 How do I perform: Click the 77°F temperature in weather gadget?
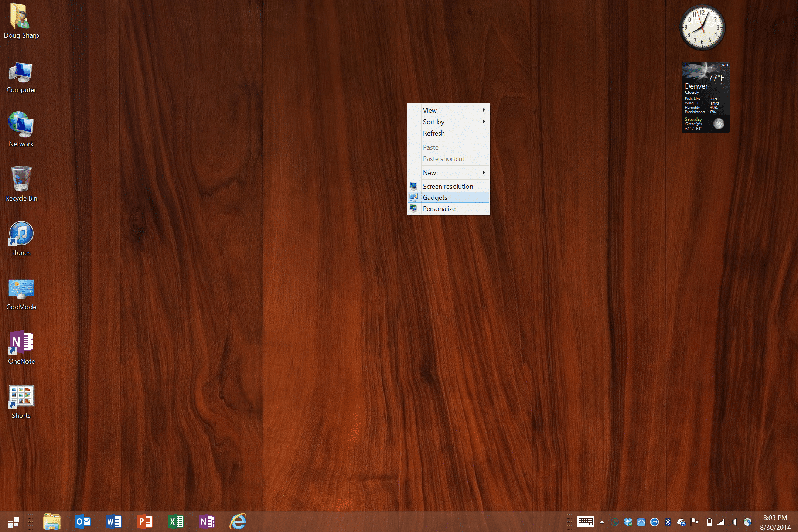coord(716,78)
